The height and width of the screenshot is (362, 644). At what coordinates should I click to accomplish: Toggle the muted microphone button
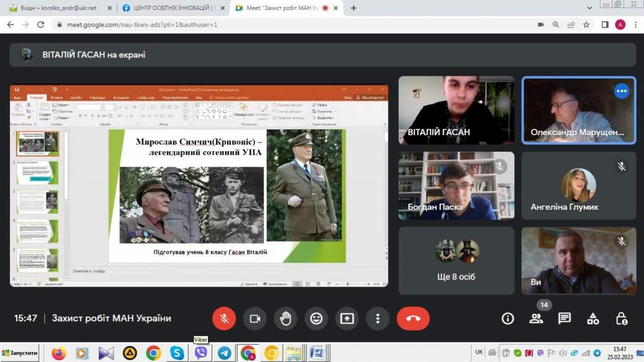point(224,319)
